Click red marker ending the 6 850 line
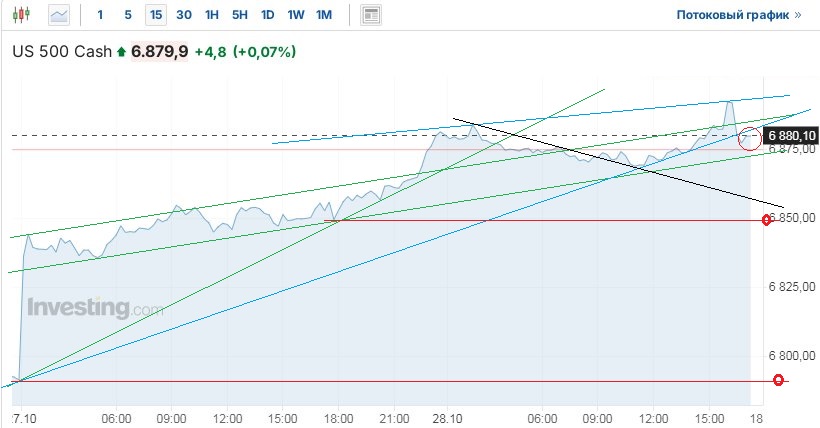This screenshot has width=820, height=428. click(766, 219)
